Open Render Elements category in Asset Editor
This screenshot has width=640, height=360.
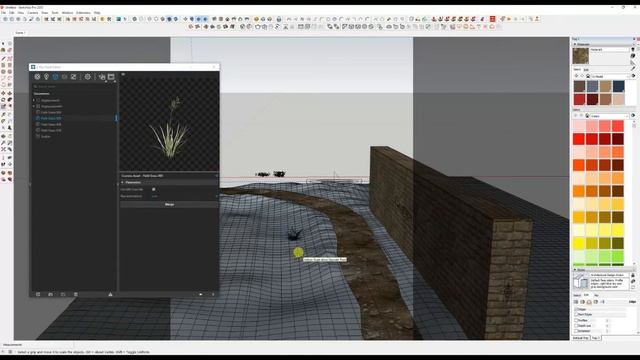click(64, 77)
